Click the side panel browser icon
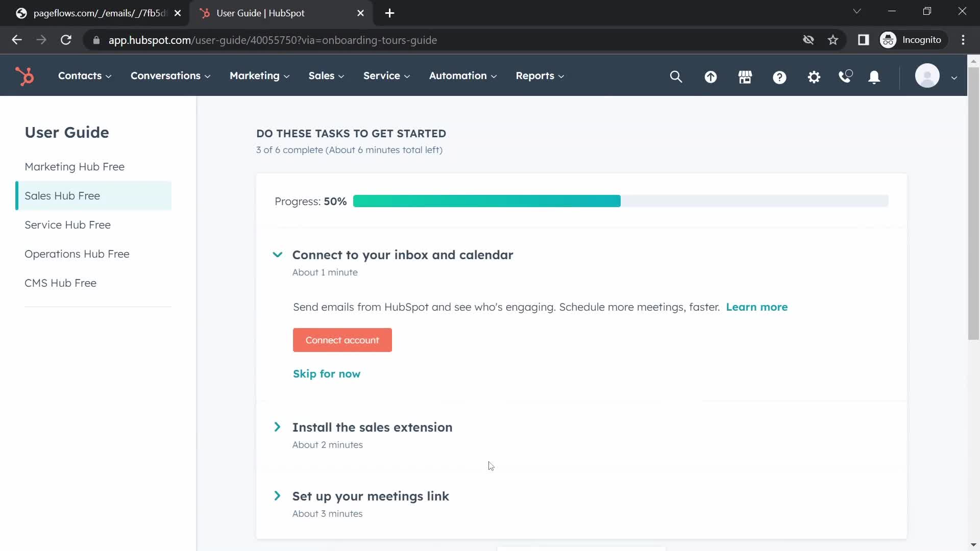 [864, 40]
